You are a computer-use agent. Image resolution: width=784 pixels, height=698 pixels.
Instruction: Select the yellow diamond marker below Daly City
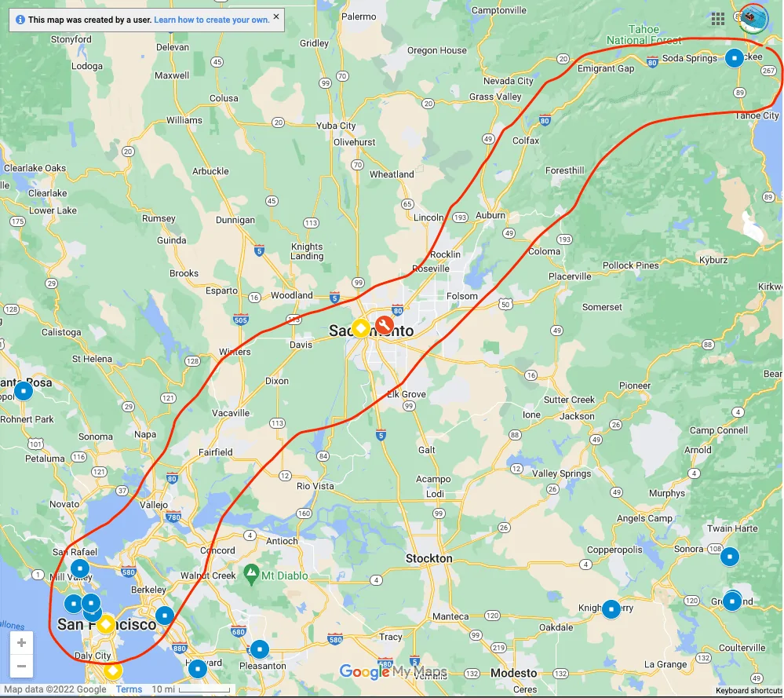click(113, 671)
